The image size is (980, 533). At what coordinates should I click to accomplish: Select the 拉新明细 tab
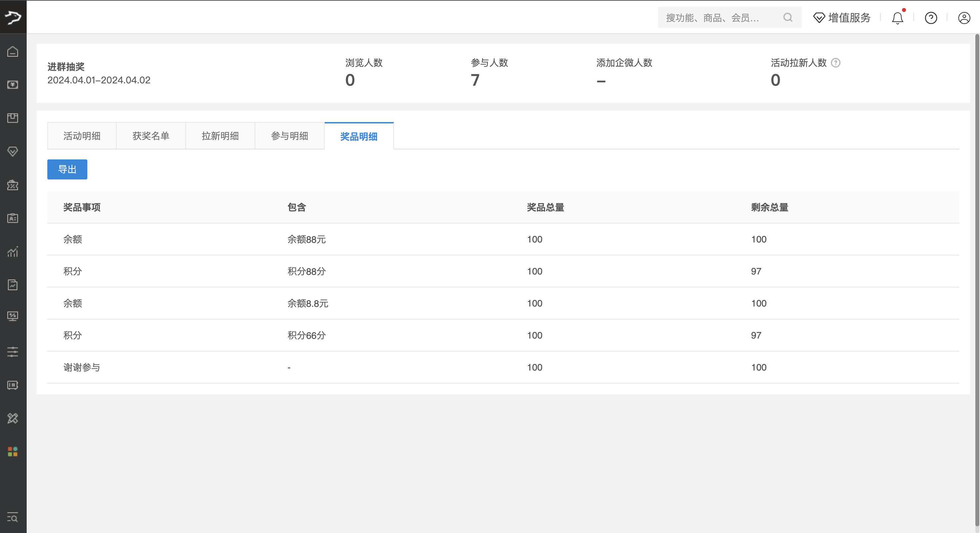(x=220, y=136)
